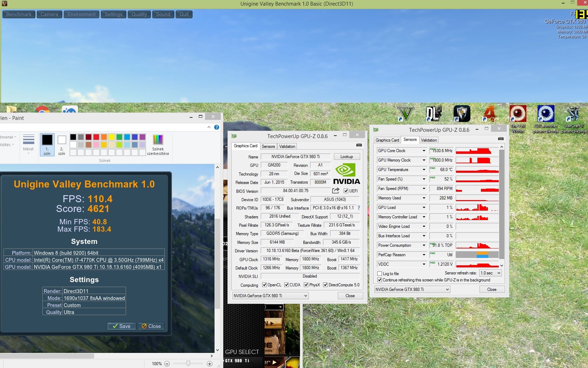The width and height of the screenshot is (588, 368).
Task: Pick the red swatch in Paint palette
Action: click(96, 137)
